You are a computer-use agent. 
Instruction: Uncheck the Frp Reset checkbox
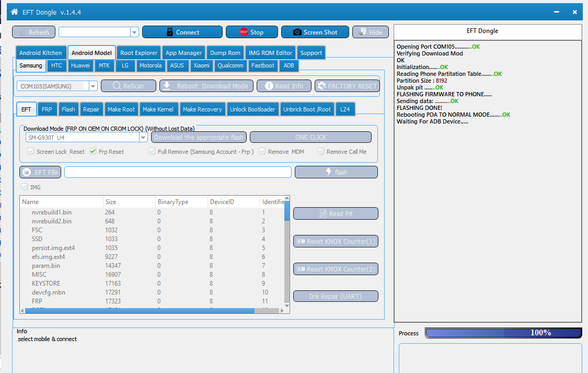pos(93,151)
